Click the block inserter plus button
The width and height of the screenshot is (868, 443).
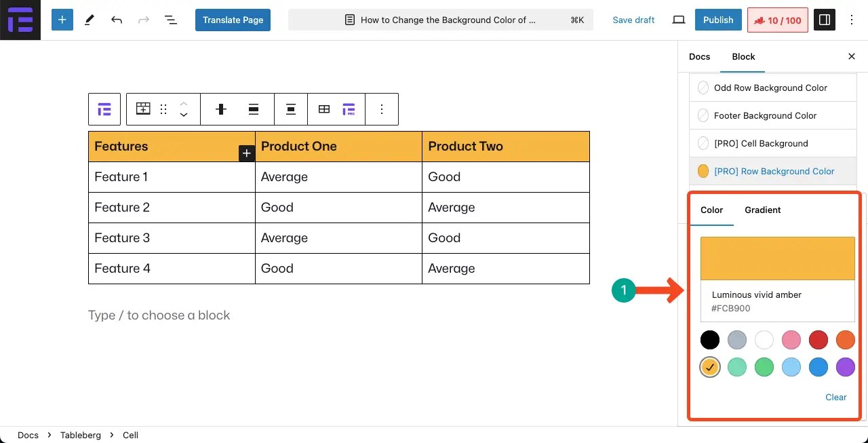[62, 20]
